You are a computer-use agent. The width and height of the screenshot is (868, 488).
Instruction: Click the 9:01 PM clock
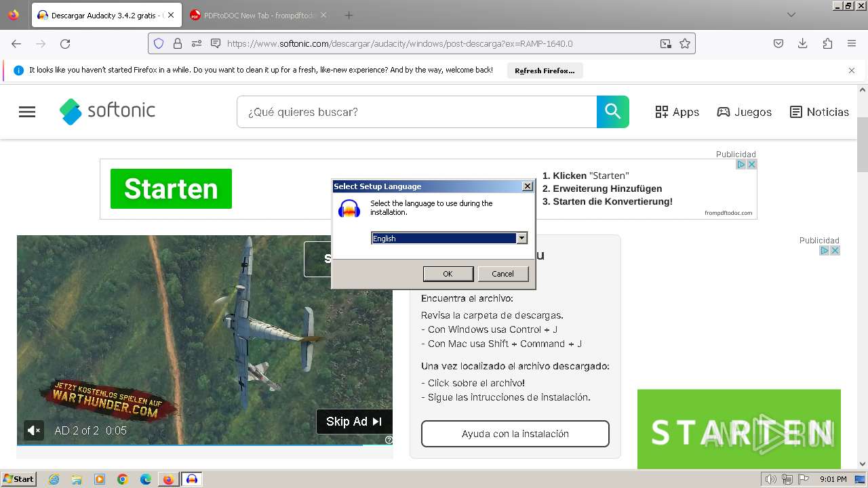pyautogui.click(x=833, y=479)
